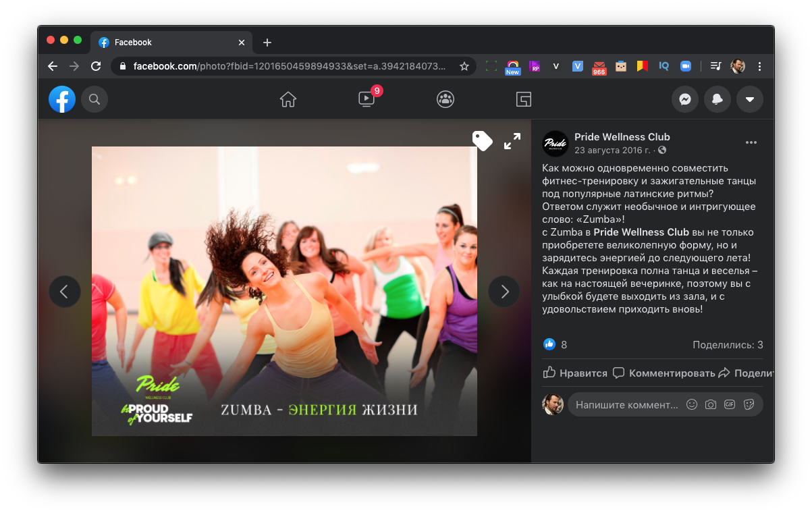Reload the Facebook page

[96, 66]
